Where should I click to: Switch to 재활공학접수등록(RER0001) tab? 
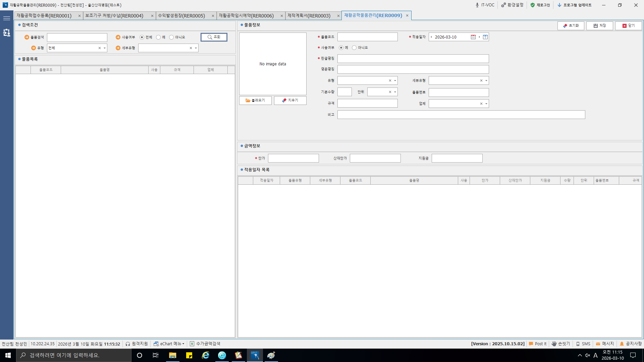click(x=44, y=16)
